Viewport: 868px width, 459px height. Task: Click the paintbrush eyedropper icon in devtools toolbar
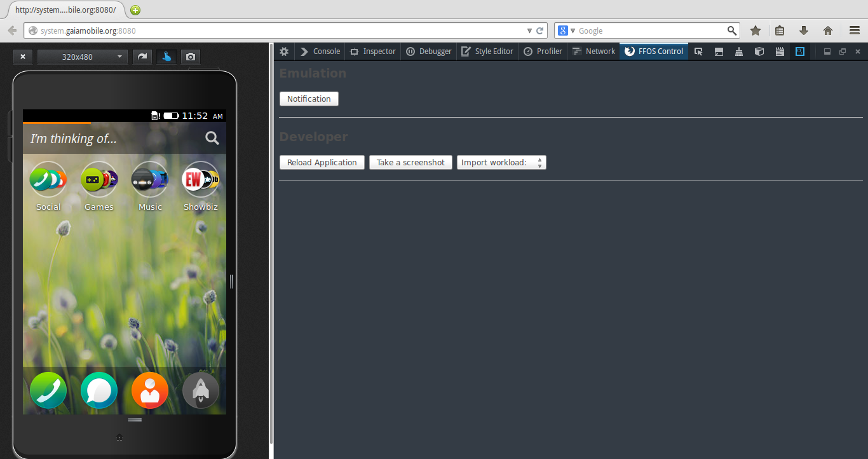tap(739, 51)
